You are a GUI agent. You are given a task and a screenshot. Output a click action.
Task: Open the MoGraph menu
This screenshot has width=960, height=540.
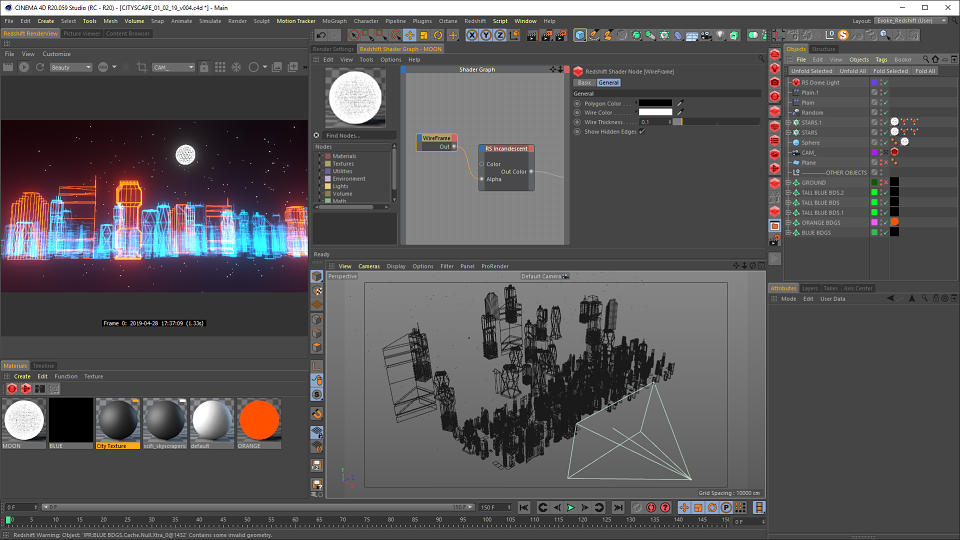[334, 21]
